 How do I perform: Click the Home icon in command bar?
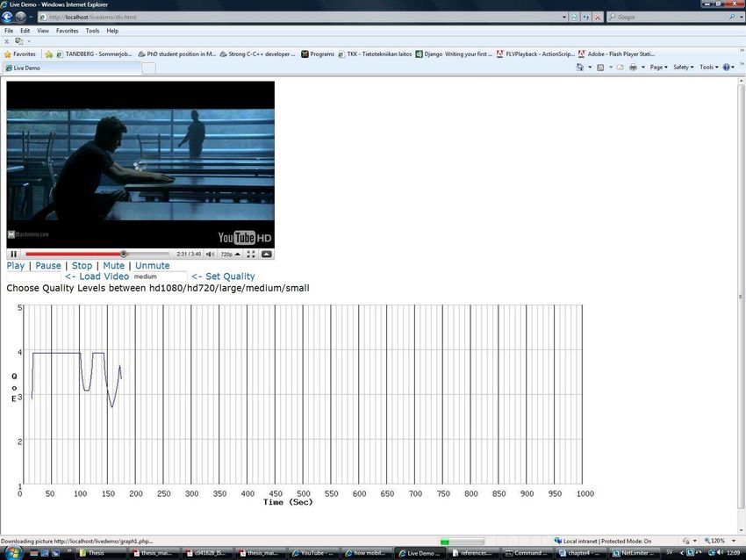pyautogui.click(x=579, y=68)
